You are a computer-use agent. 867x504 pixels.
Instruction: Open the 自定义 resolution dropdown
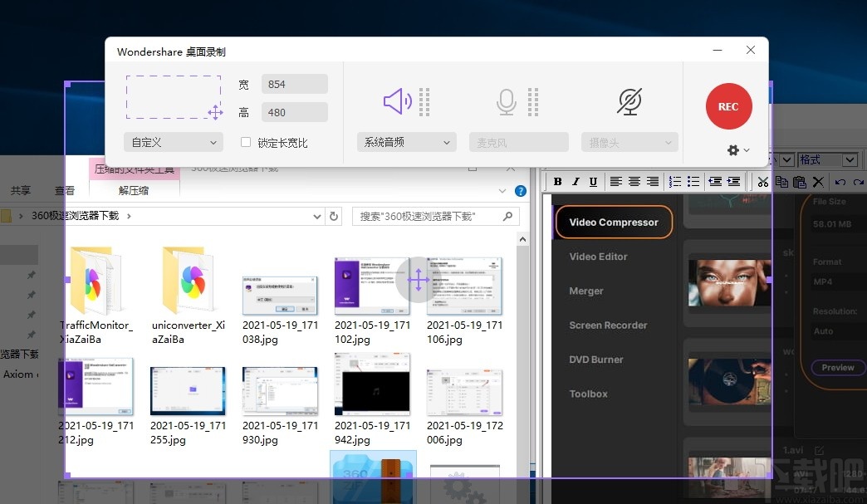172,141
